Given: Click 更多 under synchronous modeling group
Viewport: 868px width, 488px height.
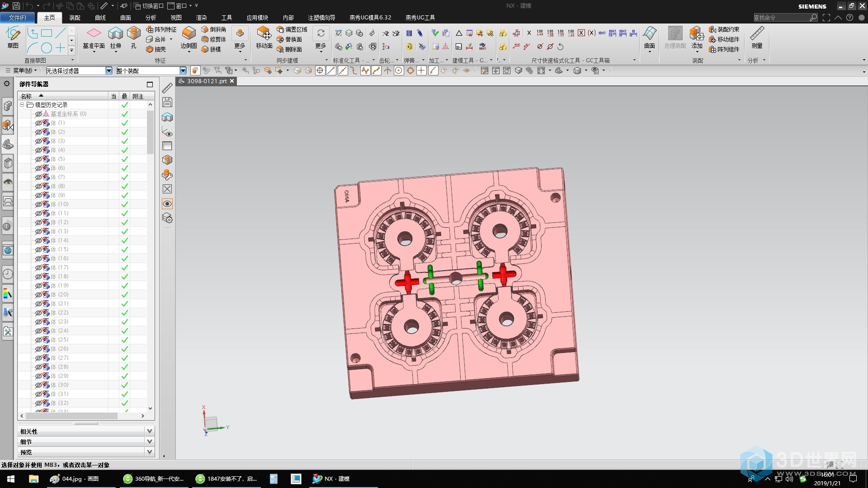Looking at the screenshot, I should point(321,38).
